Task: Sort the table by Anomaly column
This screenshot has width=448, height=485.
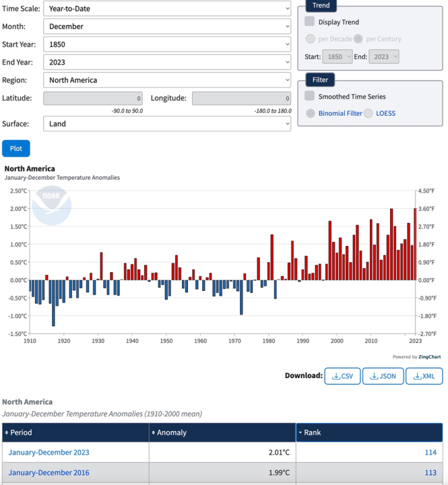Action: click(222, 432)
